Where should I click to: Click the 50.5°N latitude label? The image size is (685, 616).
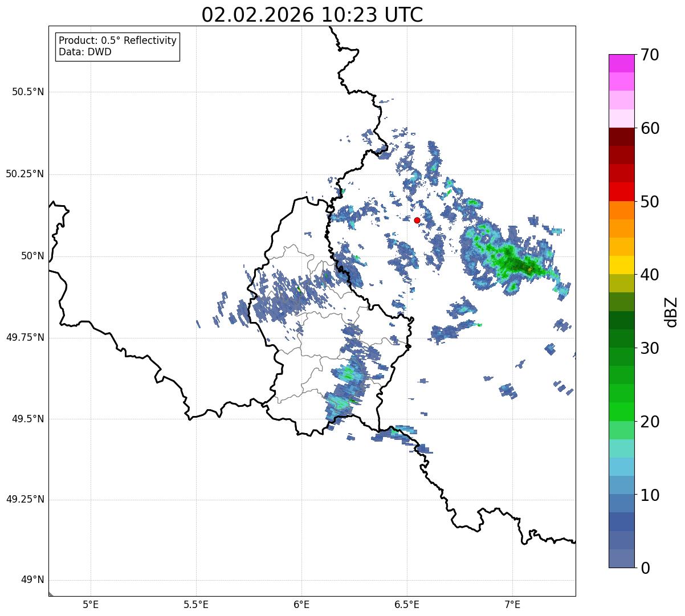click(x=28, y=92)
